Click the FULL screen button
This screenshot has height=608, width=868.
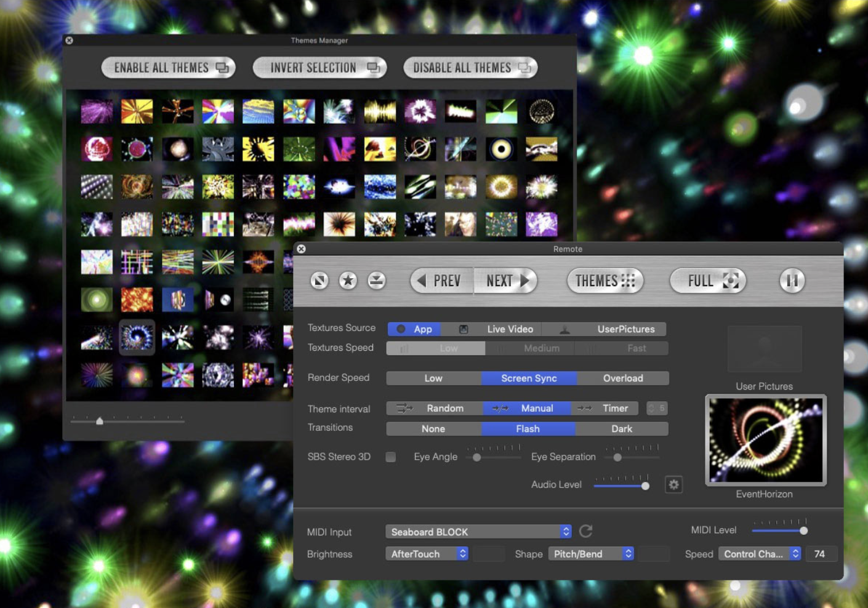(707, 281)
